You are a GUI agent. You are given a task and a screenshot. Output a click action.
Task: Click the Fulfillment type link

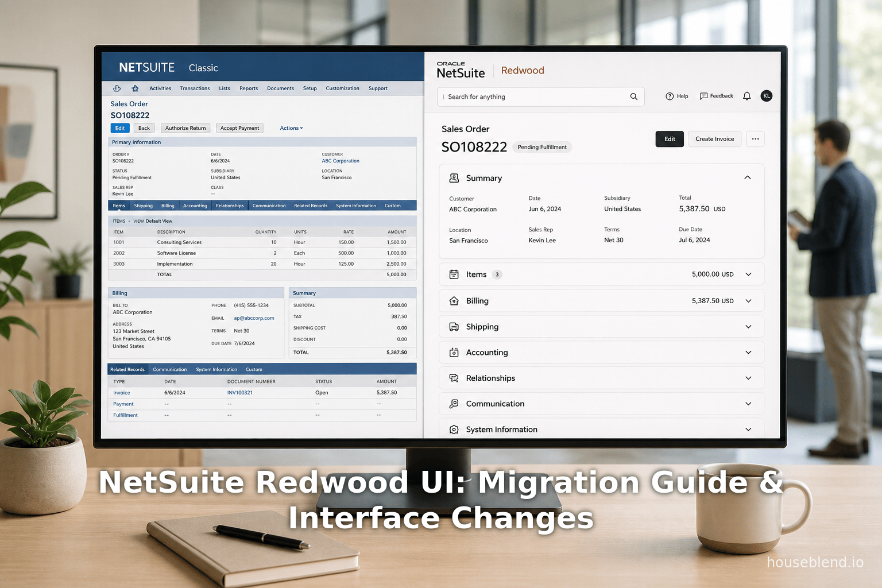(125, 415)
